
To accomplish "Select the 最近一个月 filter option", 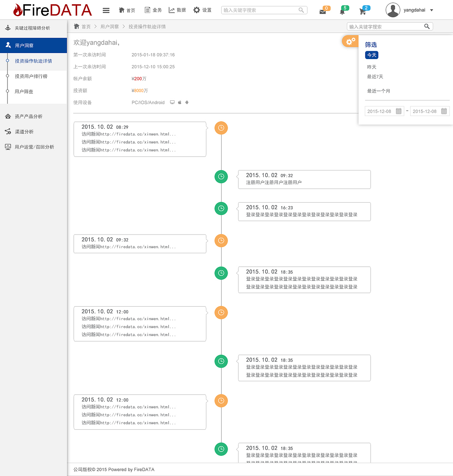I will 378,91.
